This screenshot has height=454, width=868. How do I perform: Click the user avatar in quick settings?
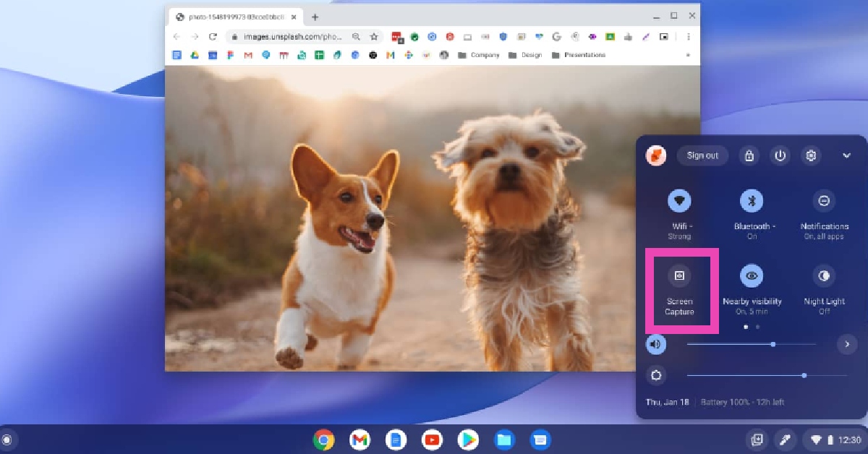point(656,155)
